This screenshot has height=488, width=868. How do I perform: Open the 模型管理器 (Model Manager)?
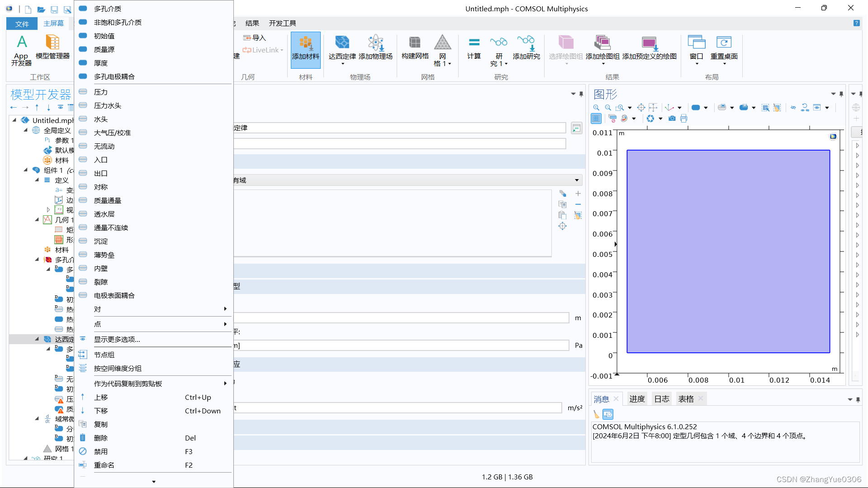point(52,47)
